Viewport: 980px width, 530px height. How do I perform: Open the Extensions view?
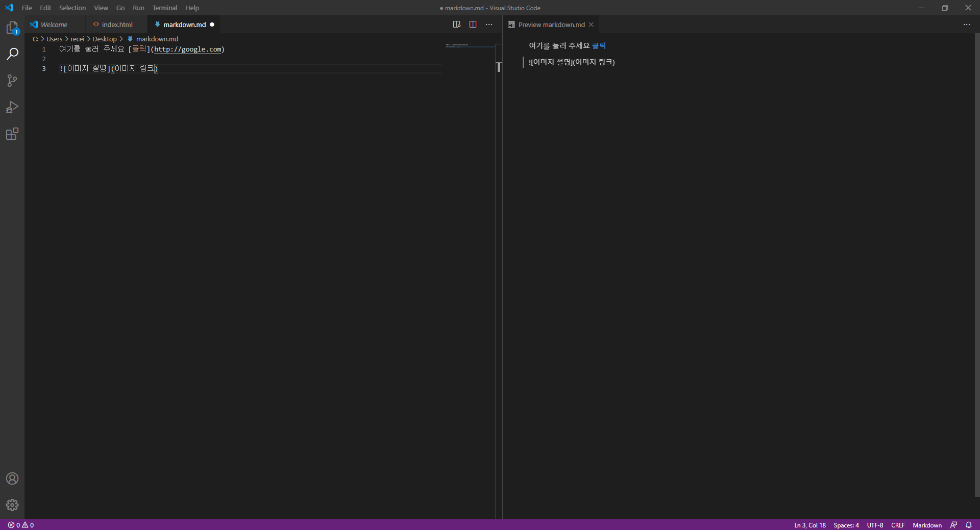pos(12,134)
